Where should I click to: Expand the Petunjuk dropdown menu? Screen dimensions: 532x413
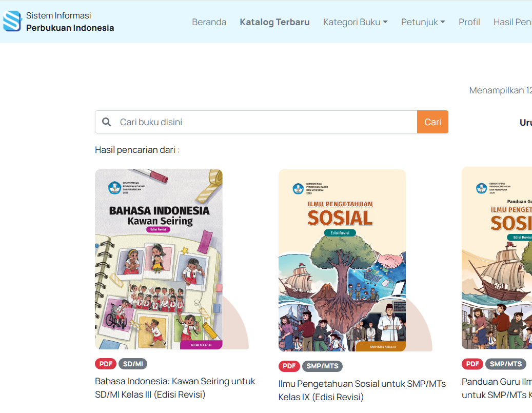(x=423, y=22)
